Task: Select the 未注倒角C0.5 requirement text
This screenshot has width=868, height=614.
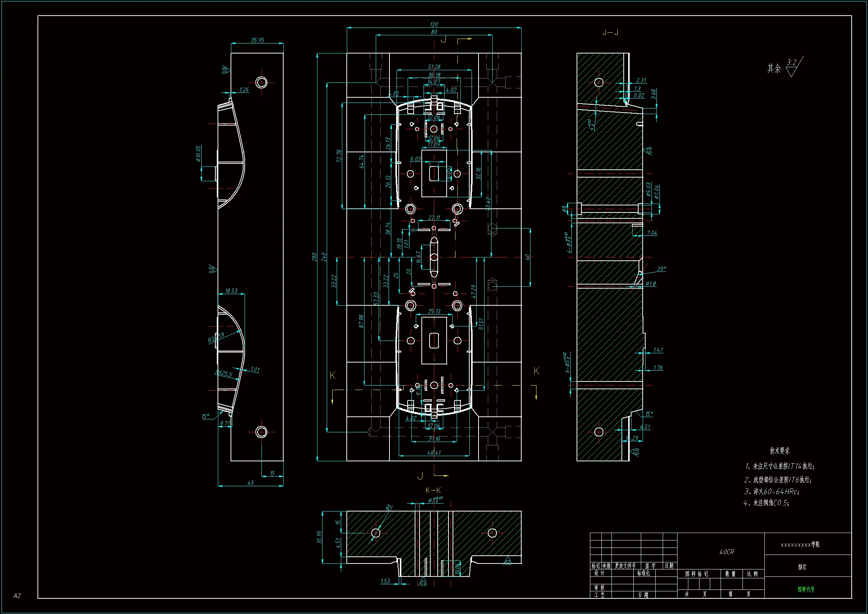Action: click(766, 503)
